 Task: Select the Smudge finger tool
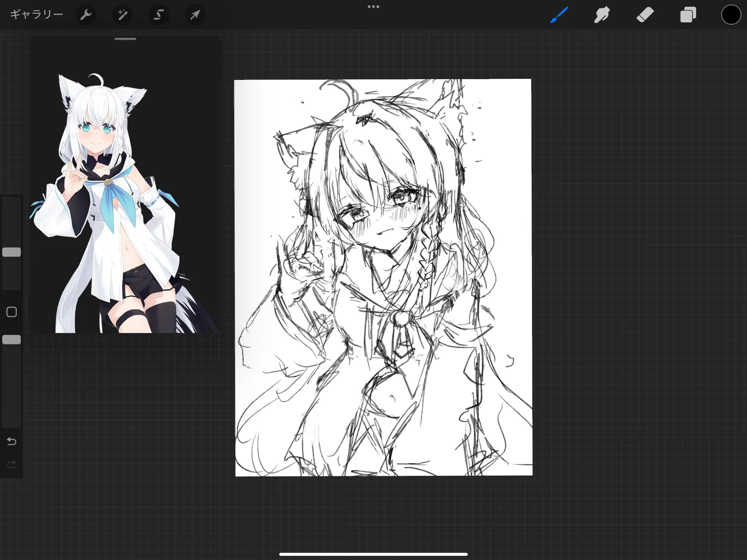(602, 15)
